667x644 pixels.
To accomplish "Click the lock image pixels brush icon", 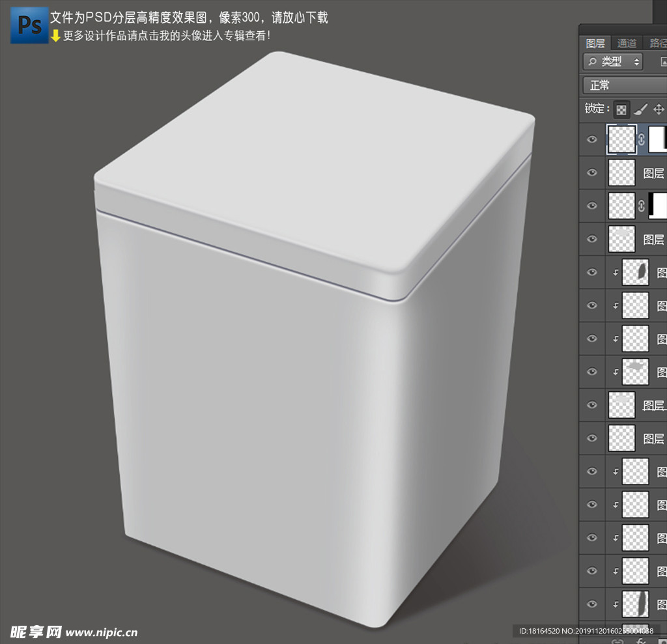I will click(640, 109).
